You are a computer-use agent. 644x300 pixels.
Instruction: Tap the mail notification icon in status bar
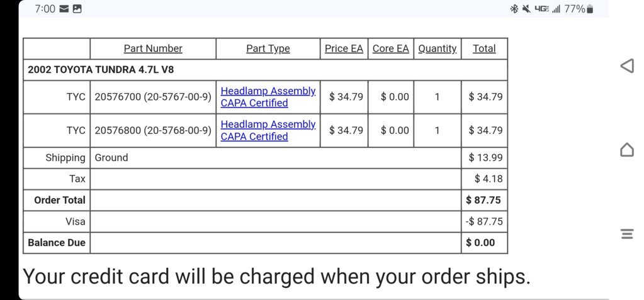coord(64,9)
